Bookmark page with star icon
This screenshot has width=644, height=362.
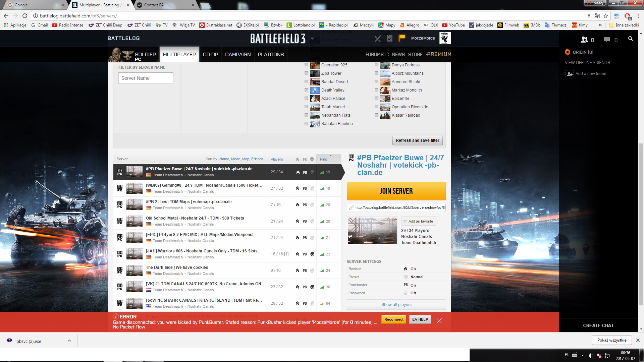pyautogui.click(x=606, y=16)
